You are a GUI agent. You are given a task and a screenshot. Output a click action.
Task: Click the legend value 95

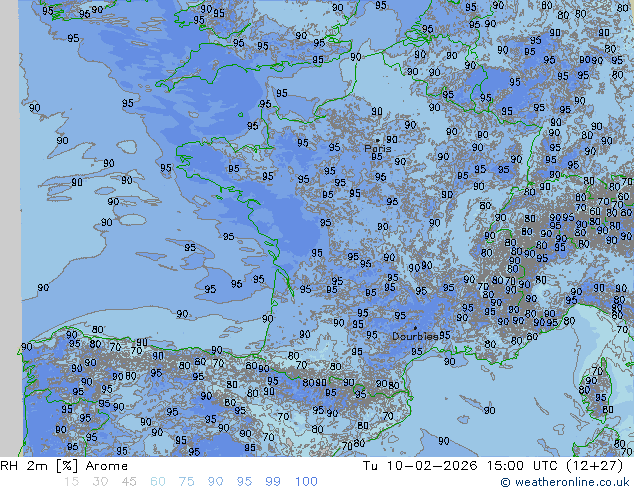point(244,482)
